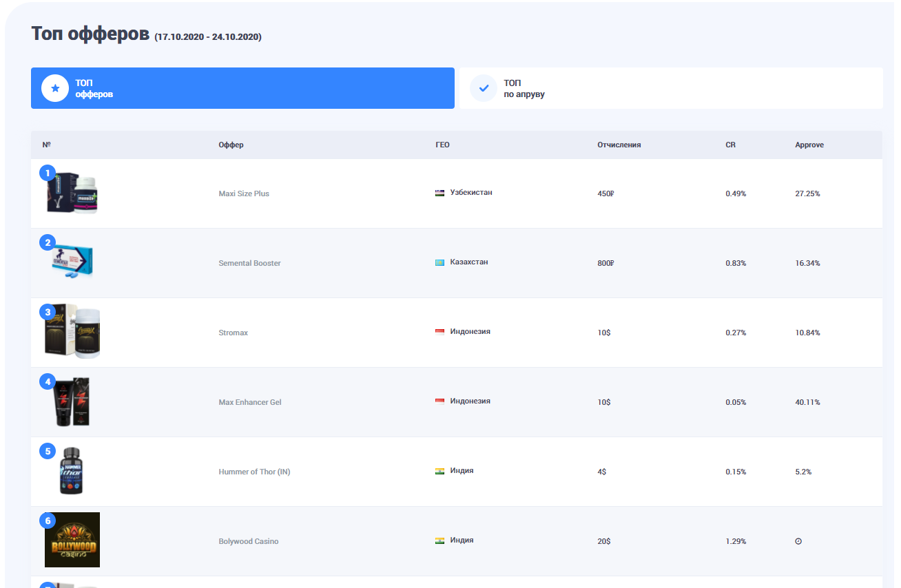901x588 pixels.
Task: Click the 0.27% CR value
Action: click(x=736, y=333)
